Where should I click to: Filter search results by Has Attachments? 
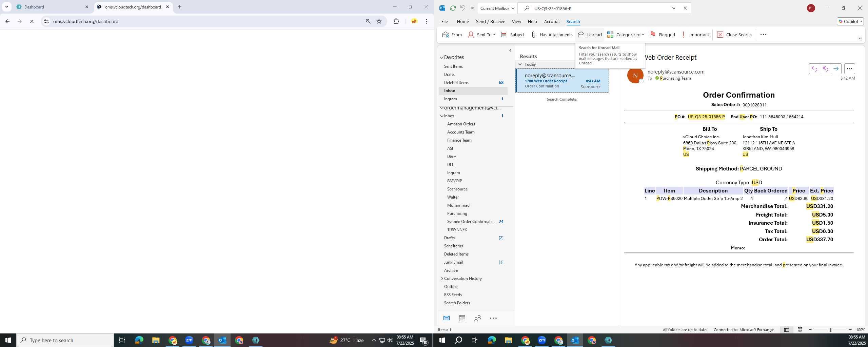tap(551, 35)
